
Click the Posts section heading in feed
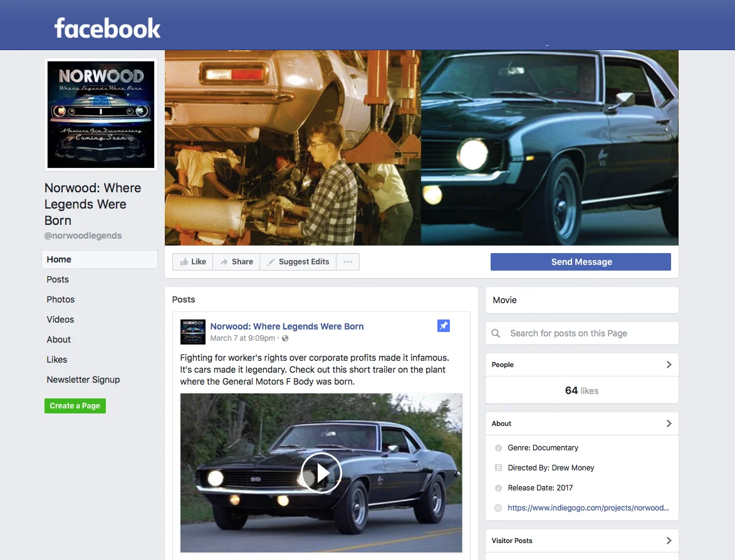coord(184,299)
